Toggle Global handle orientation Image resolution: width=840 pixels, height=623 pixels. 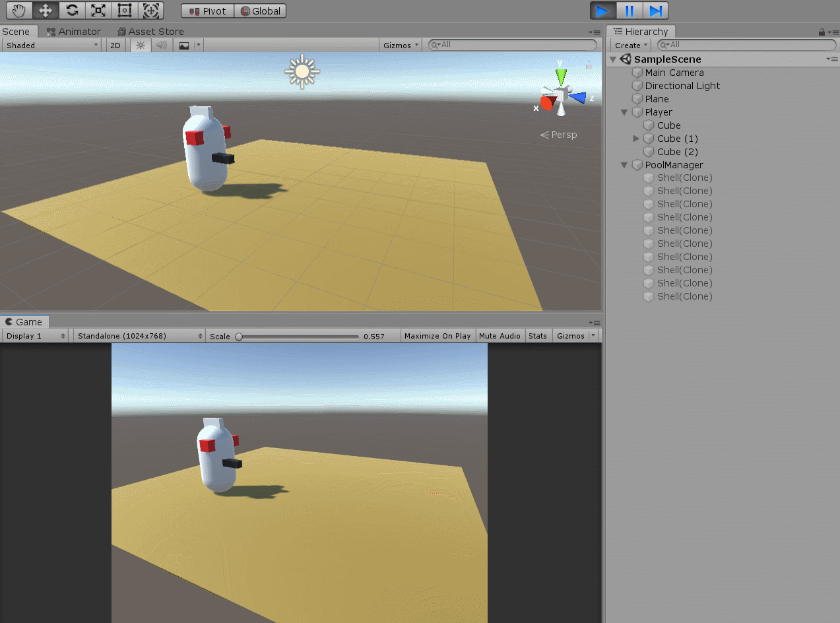pos(260,10)
